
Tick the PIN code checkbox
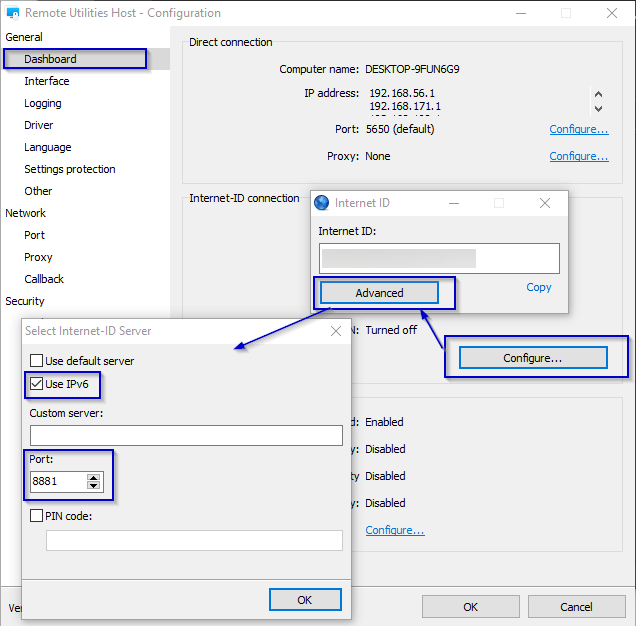37,516
